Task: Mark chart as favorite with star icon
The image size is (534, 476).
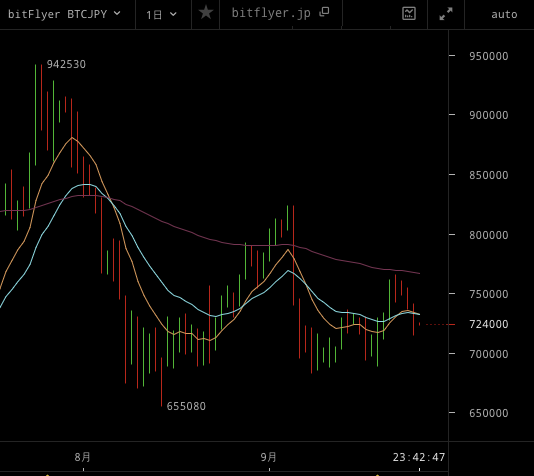Action: (x=206, y=13)
